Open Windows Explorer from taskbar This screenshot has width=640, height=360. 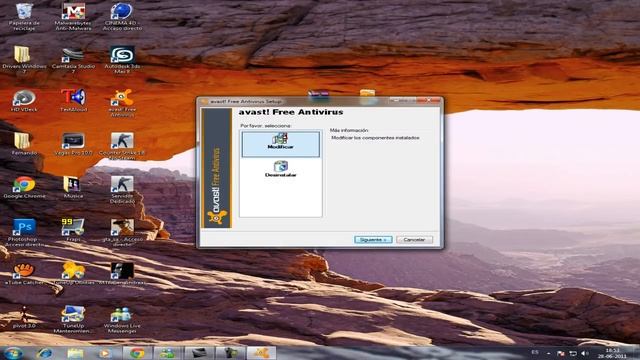[75, 353]
